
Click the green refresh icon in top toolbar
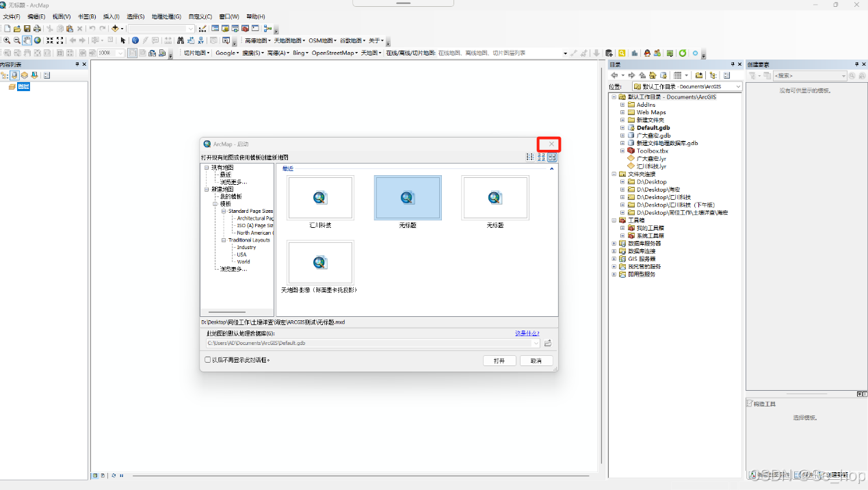(x=682, y=53)
